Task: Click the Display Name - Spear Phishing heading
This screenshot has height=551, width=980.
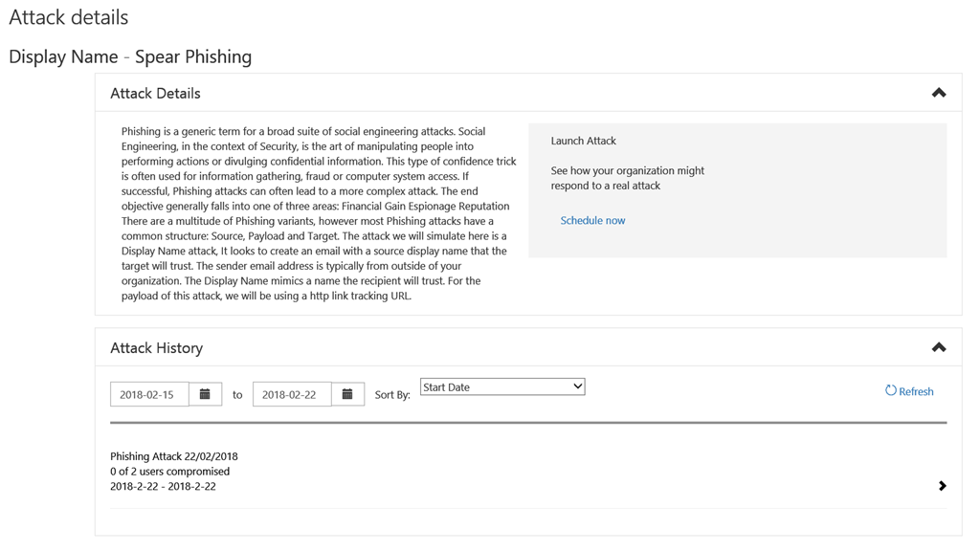Action: click(x=130, y=56)
